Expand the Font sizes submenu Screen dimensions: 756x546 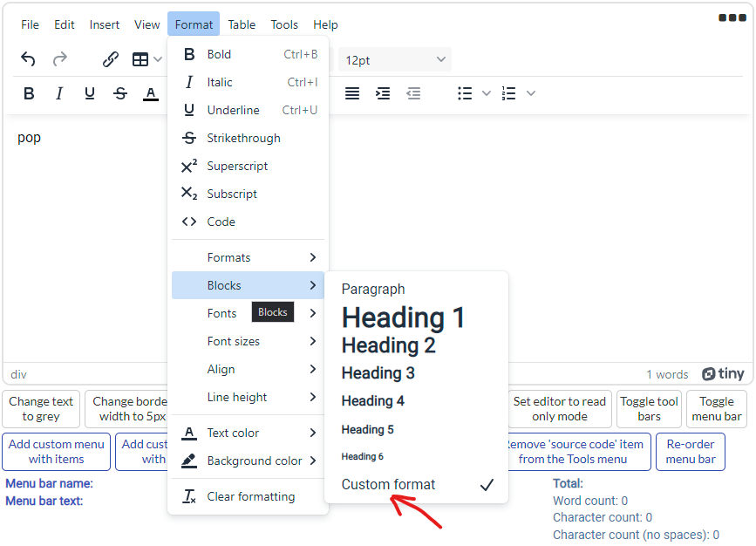pyautogui.click(x=248, y=342)
